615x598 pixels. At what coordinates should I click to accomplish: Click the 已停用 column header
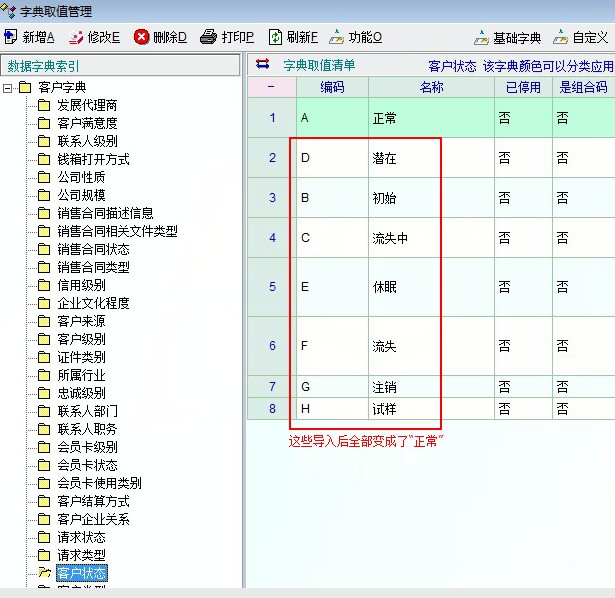(523, 87)
